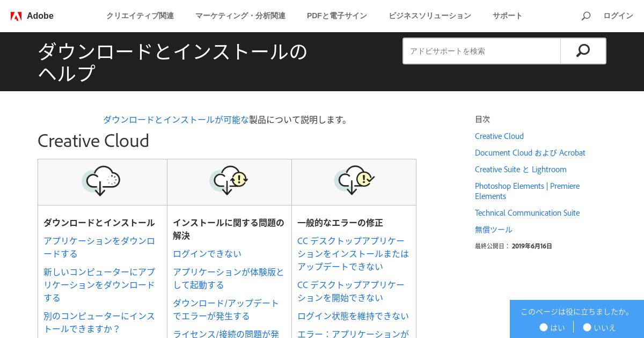The width and height of the screenshot is (644, 338).
Task: Click the このページは役に立ちましたか feedback prompt
Action: point(577,312)
